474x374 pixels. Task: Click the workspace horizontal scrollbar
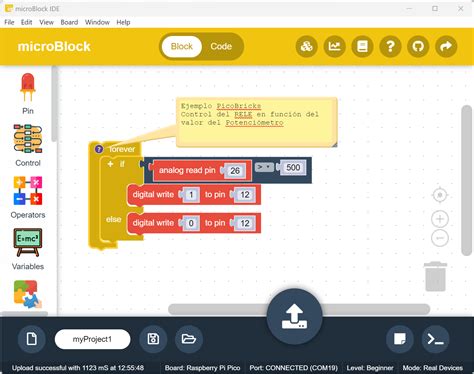299,309
